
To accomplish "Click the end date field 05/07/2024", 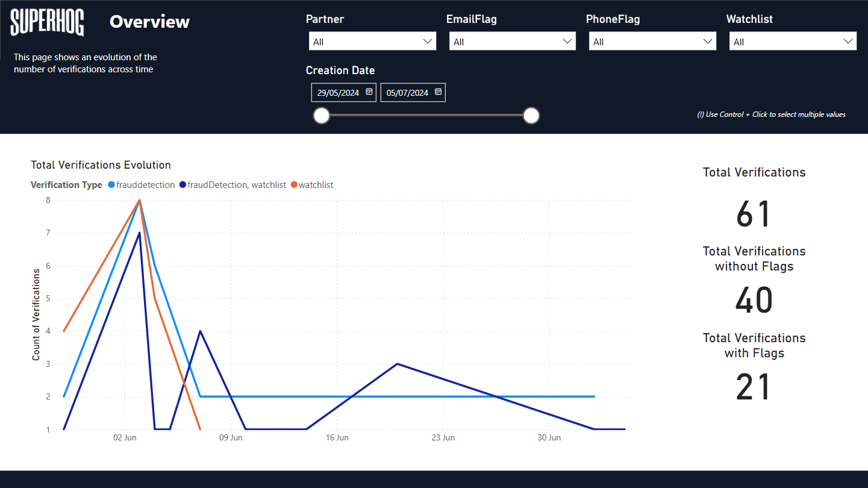I will point(407,93).
